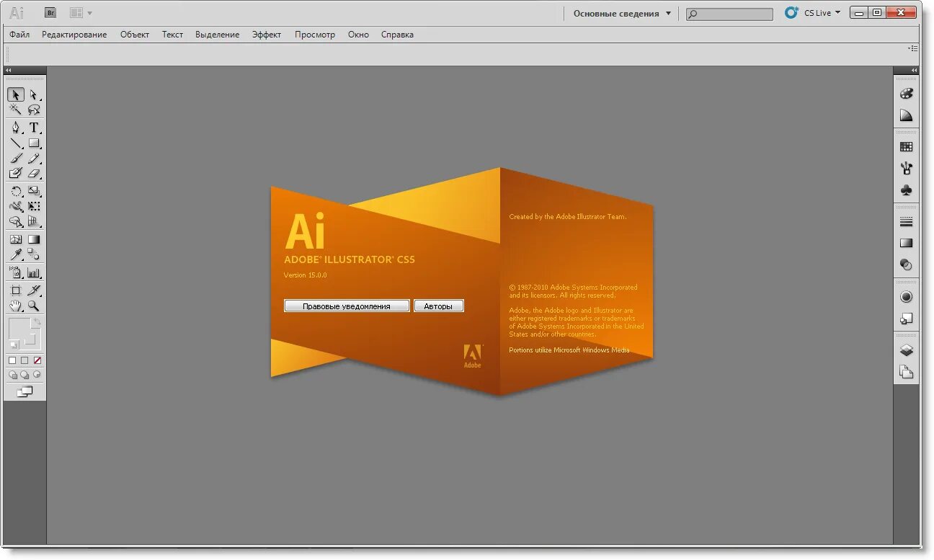934x560 pixels.
Task: Select the Rotate tool
Action: pos(16,191)
